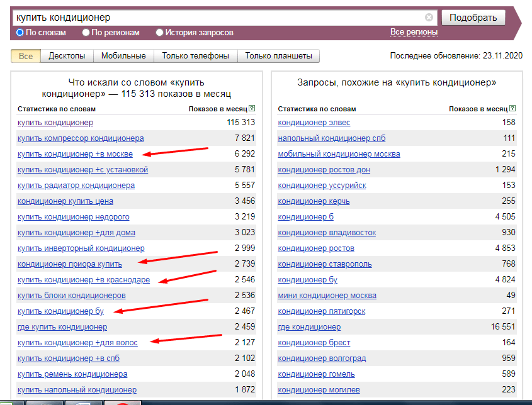The image size is (532, 405).
Task: Open 'кондиционер уссурийск' similar query
Action: 322,186
